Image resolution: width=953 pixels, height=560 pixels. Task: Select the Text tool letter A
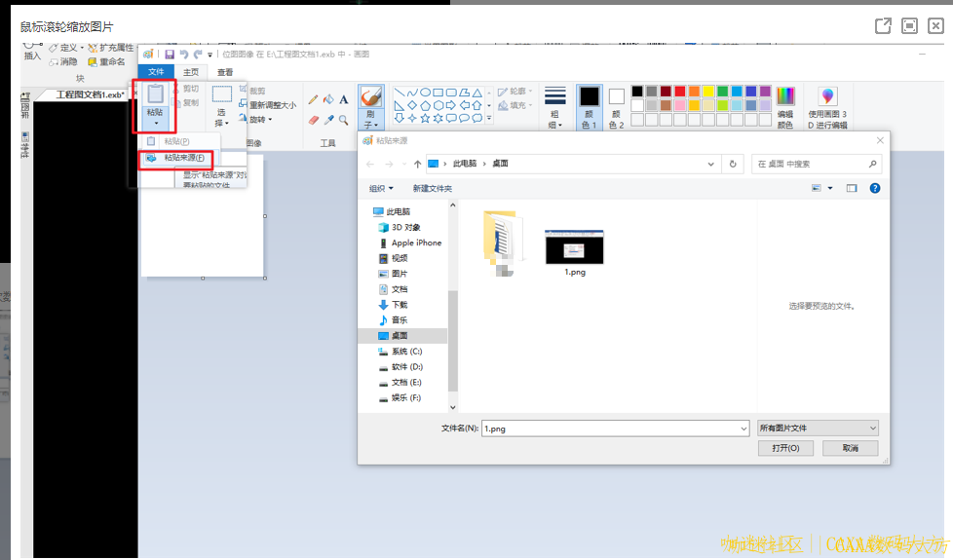[344, 99]
